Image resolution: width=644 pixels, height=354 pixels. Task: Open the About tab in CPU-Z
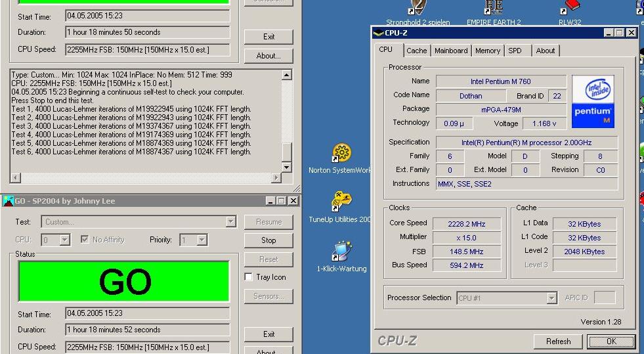(x=546, y=51)
